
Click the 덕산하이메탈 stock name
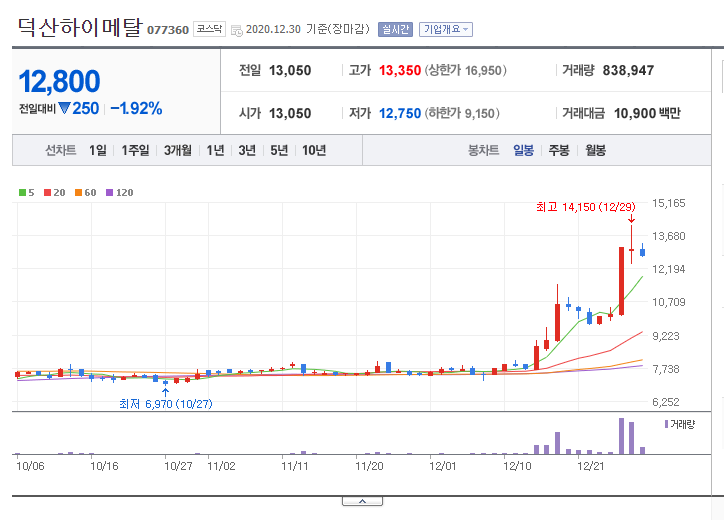[x=80, y=27]
